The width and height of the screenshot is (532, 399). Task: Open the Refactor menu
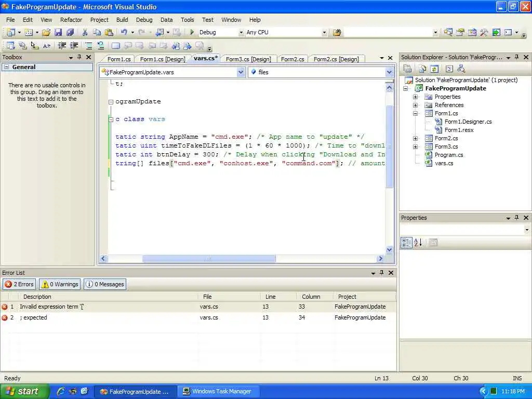tap(71, 20)
